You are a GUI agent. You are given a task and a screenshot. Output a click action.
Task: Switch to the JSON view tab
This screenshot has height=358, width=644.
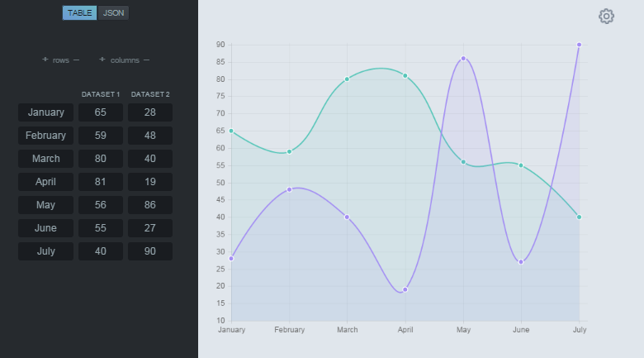[x=113, y=13]
